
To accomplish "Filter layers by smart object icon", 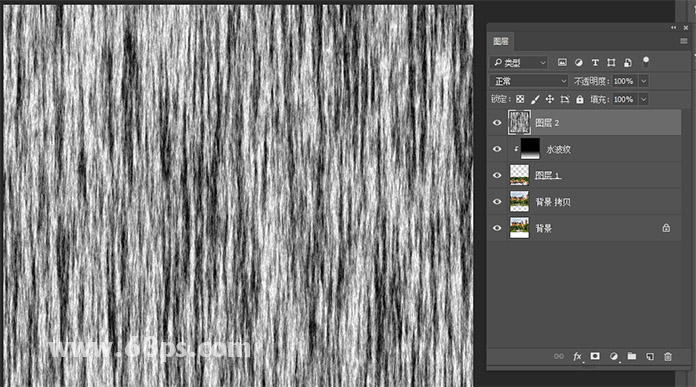I will point(628,63).
